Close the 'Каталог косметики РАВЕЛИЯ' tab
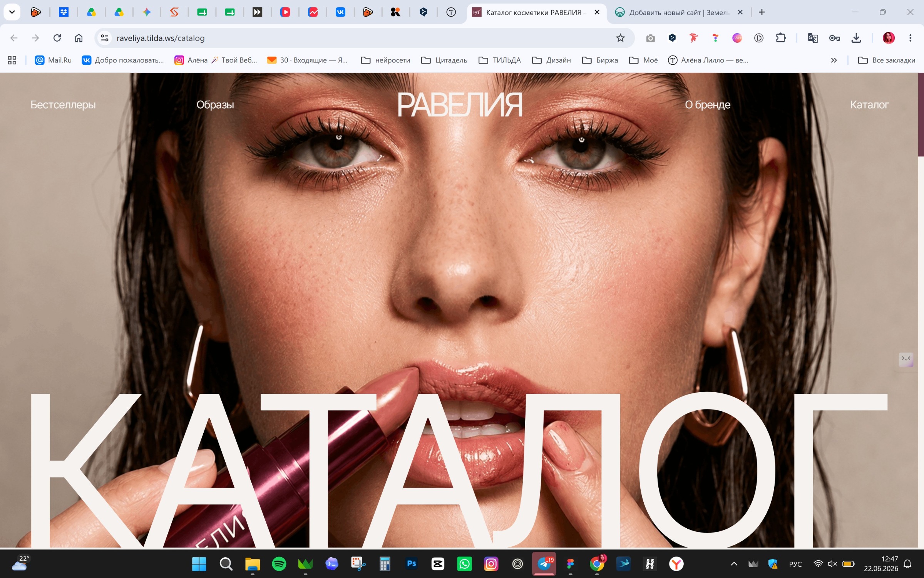The width and height of the screenshot is (924, 578). point(597,12)
